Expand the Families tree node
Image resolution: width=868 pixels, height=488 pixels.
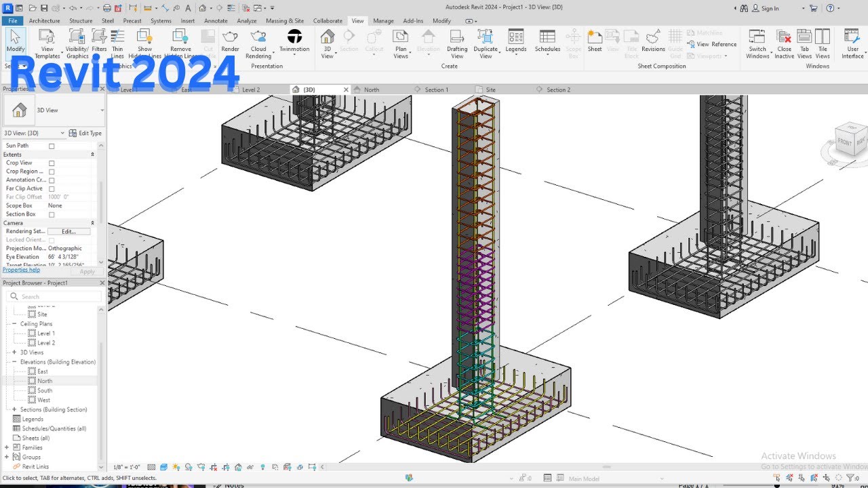click(7, 447)
